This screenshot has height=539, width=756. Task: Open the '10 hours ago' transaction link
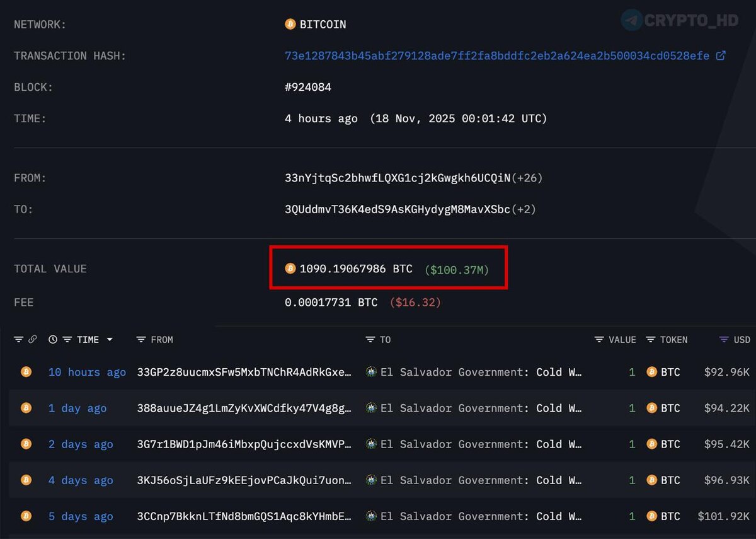click(x=87, y=372)
